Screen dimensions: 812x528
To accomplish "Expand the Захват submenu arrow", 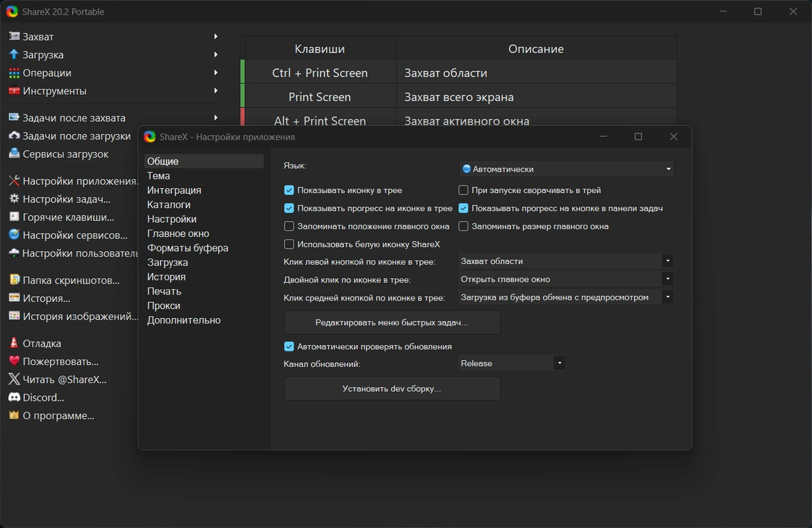I will click(x=216, y=37).
